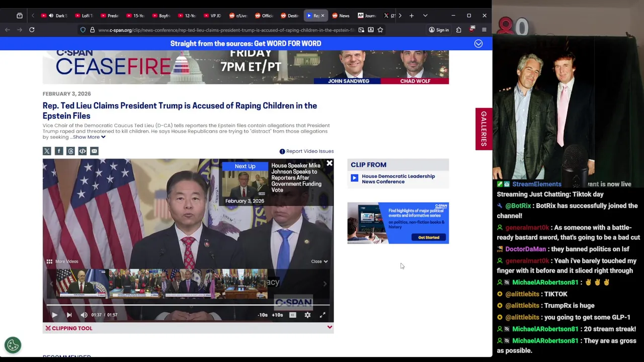Seek along the video progress bar

188,305
